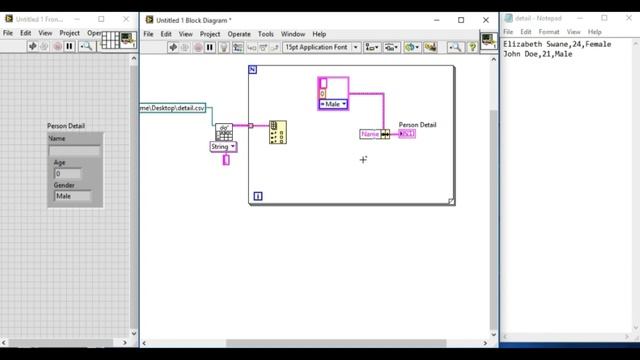Viewport: 640px width, 360px height.
Task: Open the String type selector dropdown
Action: coord(223,147)
